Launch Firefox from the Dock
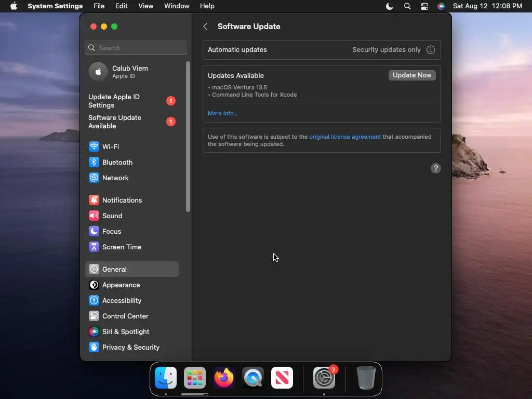The image size is (532, 399). [x=224, y=378]
